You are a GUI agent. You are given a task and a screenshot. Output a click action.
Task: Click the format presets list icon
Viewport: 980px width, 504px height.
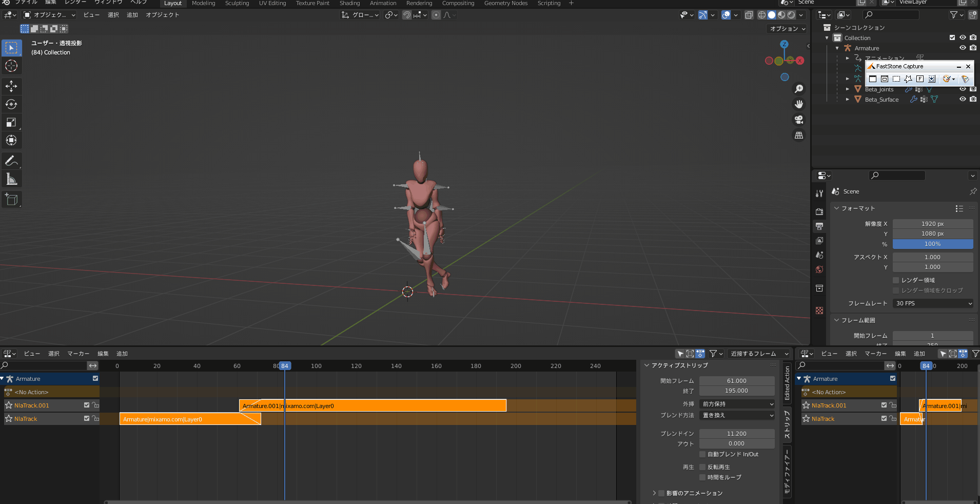pyautogui.click(x=959, y=208)
